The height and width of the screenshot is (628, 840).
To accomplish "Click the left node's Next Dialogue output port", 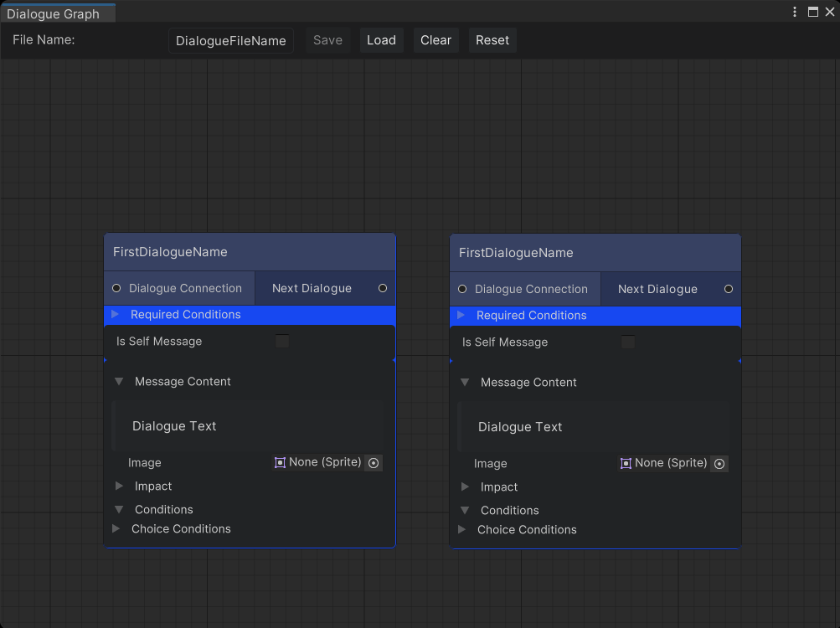I will pyautogui.click(x=383, y=288).
